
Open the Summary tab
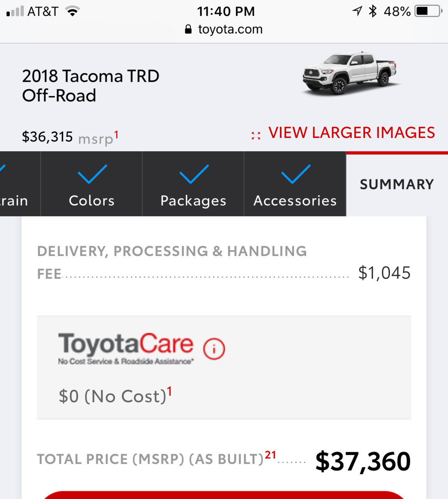[x=397, y=184]
